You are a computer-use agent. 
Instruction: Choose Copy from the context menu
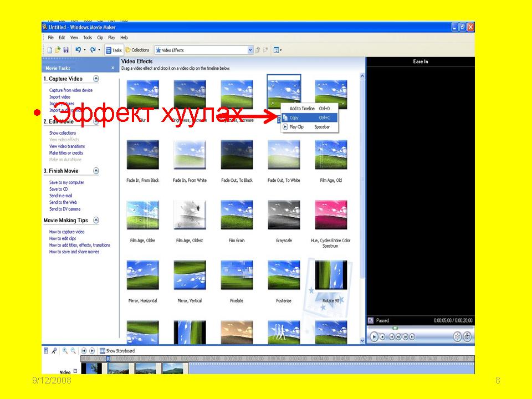coord(294,117)
